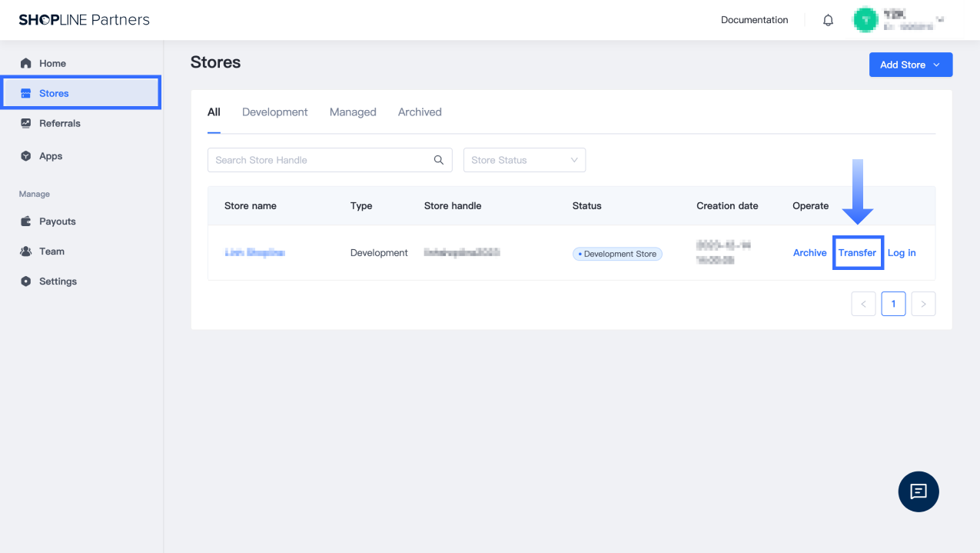Switch to the Development tab
The image size is (980, 553).
(274, 112)
